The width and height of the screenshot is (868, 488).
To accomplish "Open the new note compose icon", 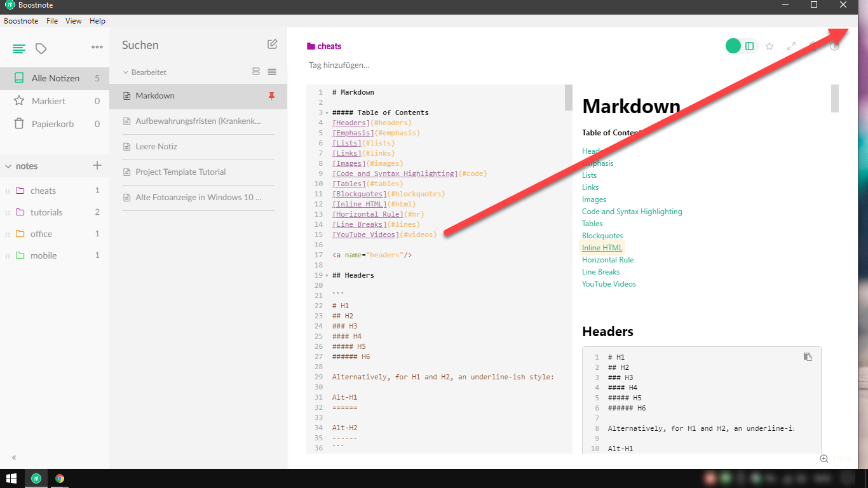I will click(272, 44).
